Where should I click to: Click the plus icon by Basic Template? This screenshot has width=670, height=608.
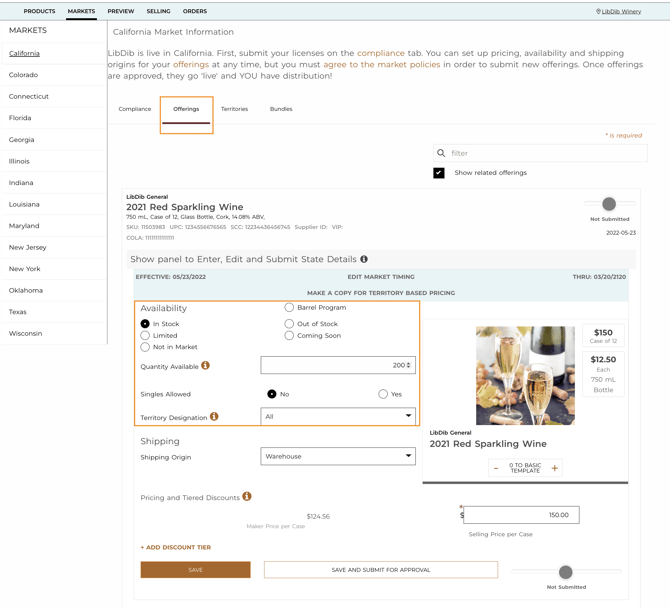554,468
